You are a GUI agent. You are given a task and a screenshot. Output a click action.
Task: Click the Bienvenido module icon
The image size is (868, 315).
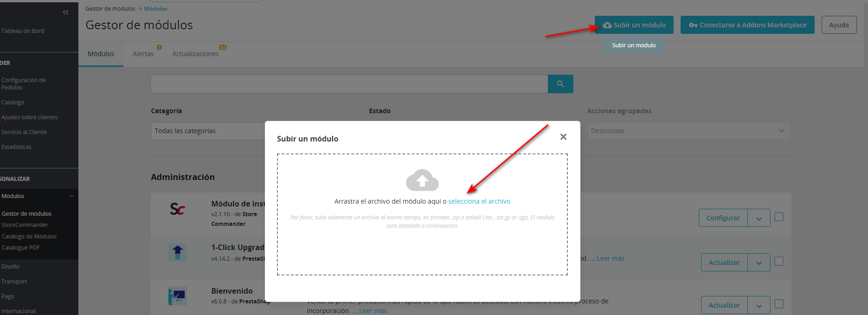pyautogui.click(x=177, y=296)
